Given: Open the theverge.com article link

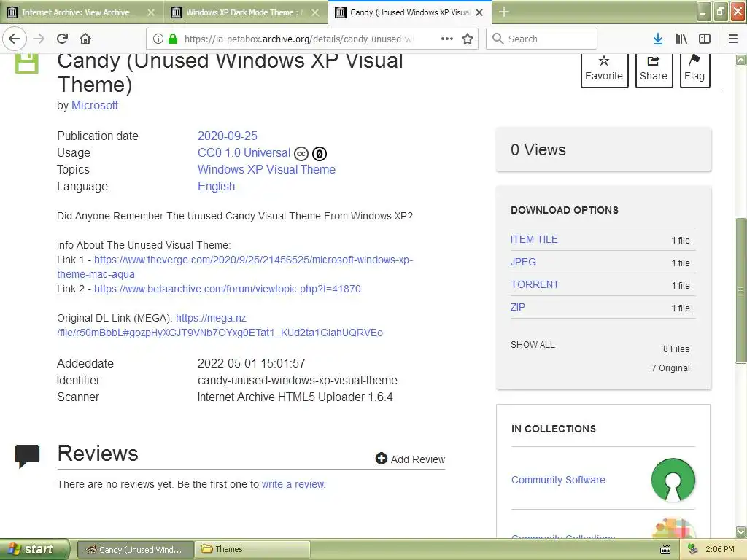Looking at the screenshot, I should pos(253,260).
